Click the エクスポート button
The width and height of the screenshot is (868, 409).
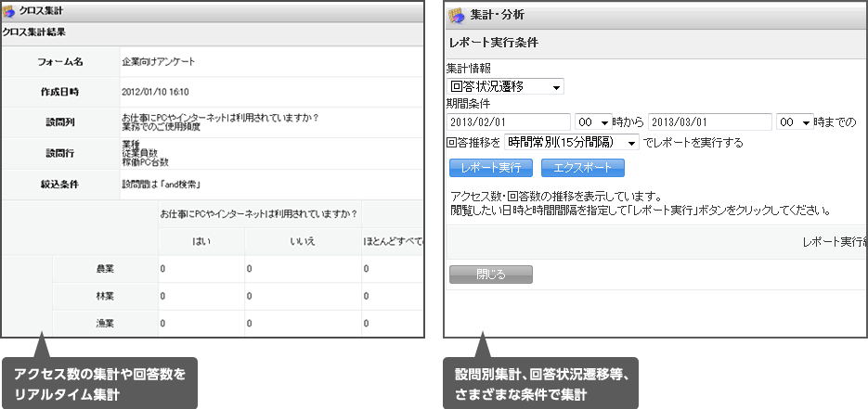click(583, 168)
